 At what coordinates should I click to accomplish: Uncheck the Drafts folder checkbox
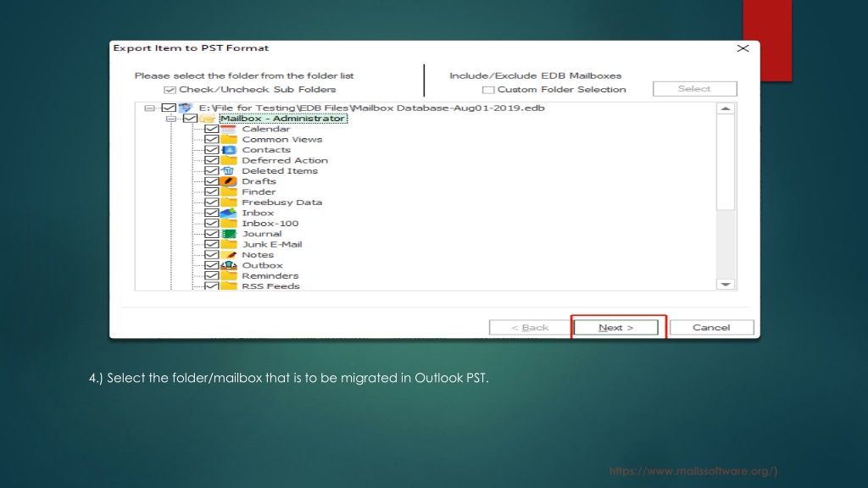pyautogui.click(x=211, y=181)
